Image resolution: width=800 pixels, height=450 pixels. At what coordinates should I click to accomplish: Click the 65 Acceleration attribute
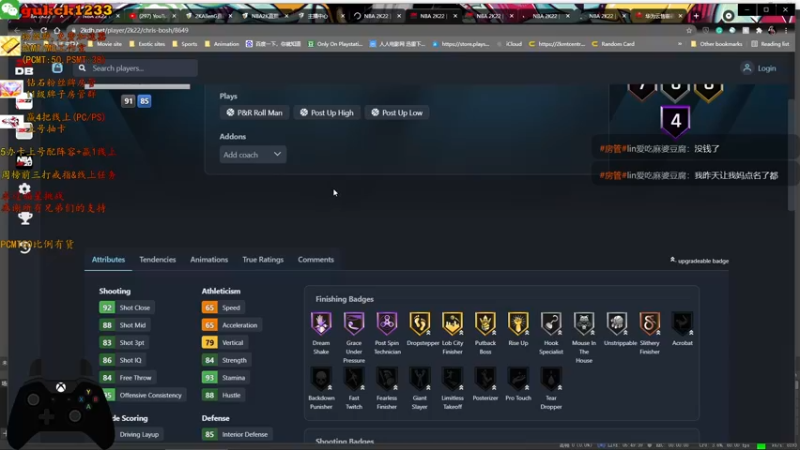pos(232,325)
